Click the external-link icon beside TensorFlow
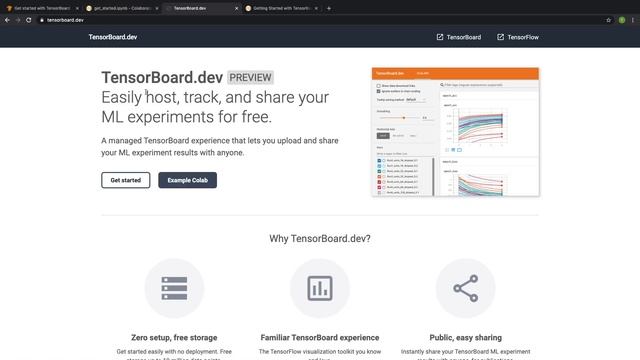This screenshot has width=640, height=360. [500, 37]
